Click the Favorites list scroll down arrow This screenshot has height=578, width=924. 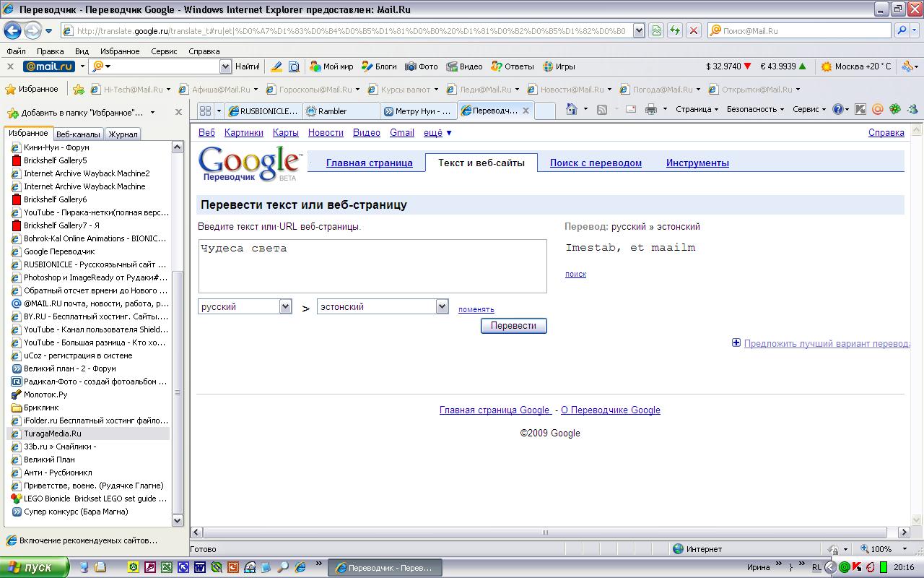[178, 519]
